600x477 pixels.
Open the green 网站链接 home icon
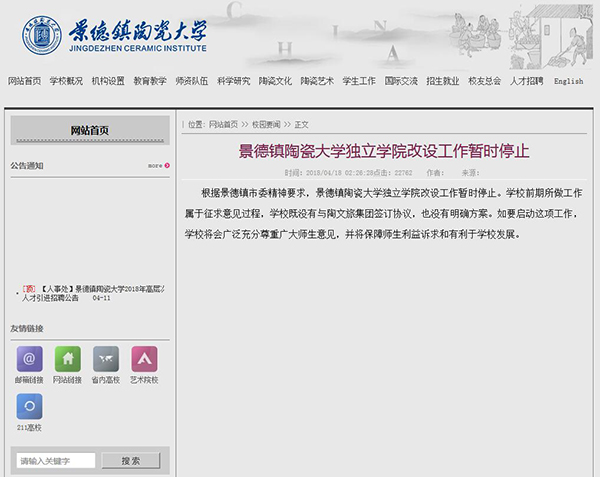tap(68, 359)
